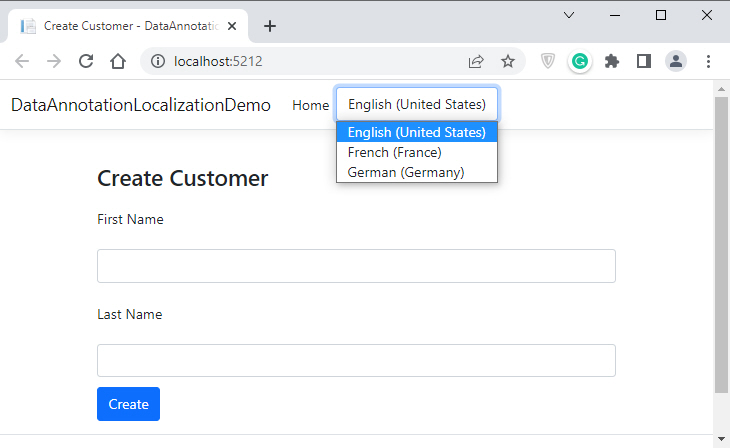Bookmark this page with the star icon

tap(508, 61)
